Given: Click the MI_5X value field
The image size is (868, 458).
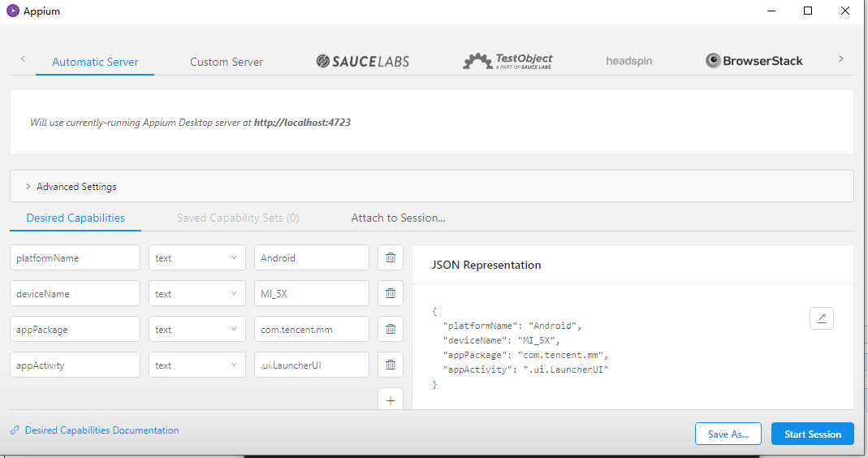Looking at the screenshot, I should [x=312, y=293].
